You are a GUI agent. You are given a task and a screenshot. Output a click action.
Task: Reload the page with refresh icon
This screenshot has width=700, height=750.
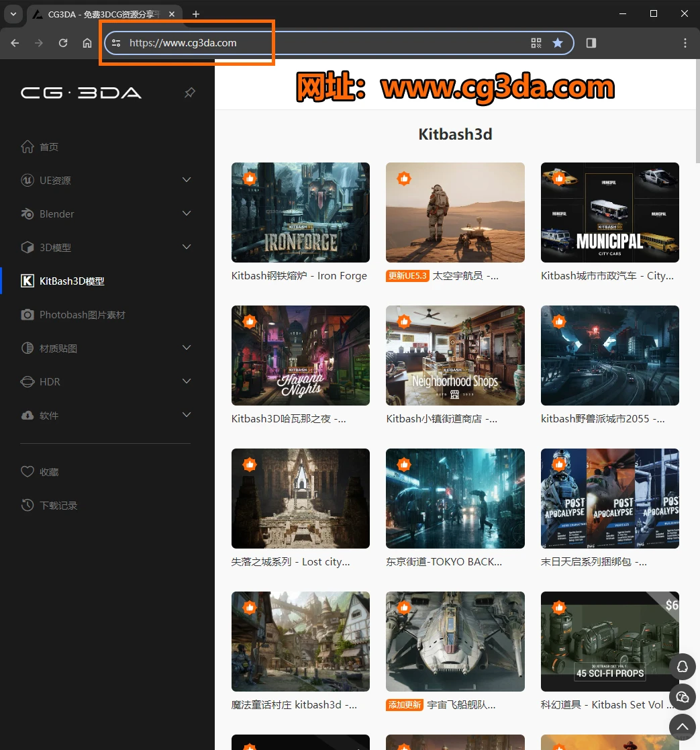coord(63,43)
